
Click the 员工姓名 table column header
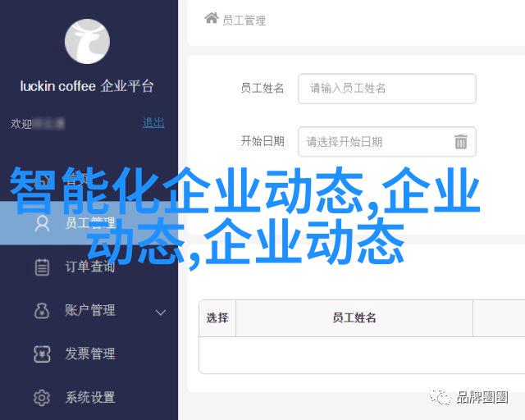click(x=354, y=317)
